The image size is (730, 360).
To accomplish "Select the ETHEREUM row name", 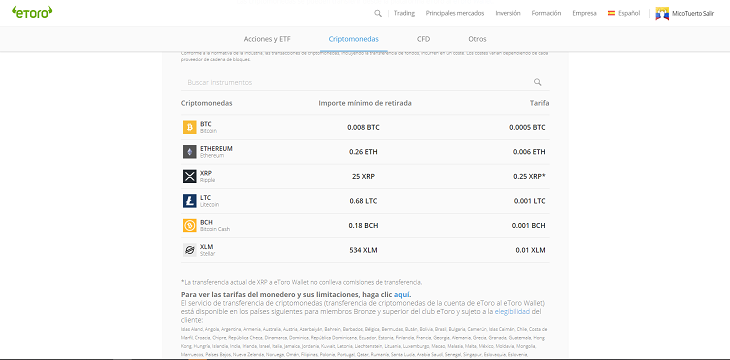I will (x=216, y=152).
